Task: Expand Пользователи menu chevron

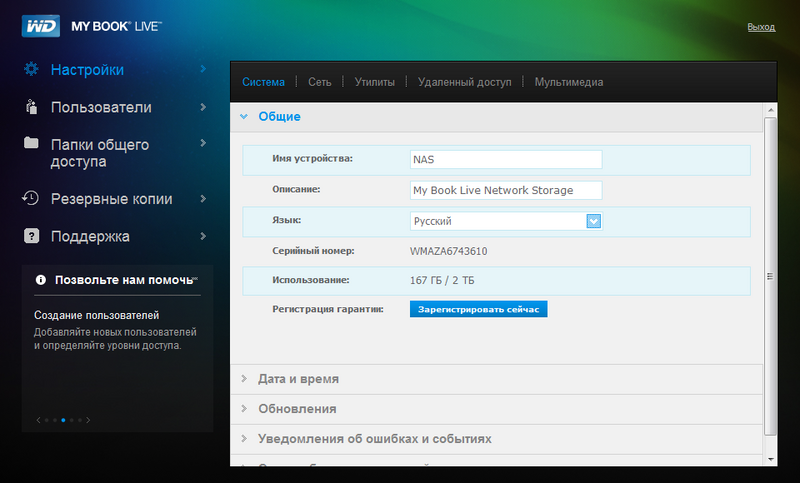Action: (203, 107)
